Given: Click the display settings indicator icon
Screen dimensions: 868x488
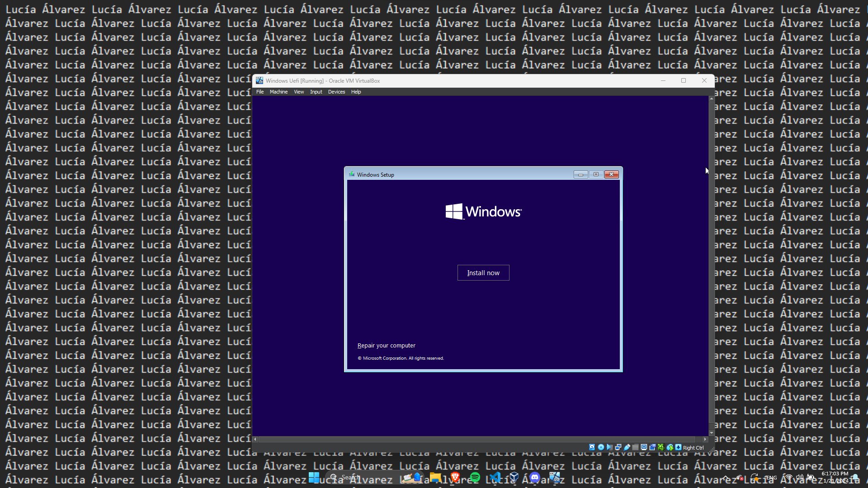Looking at the screenshot, I should click(x=644, y=447).
